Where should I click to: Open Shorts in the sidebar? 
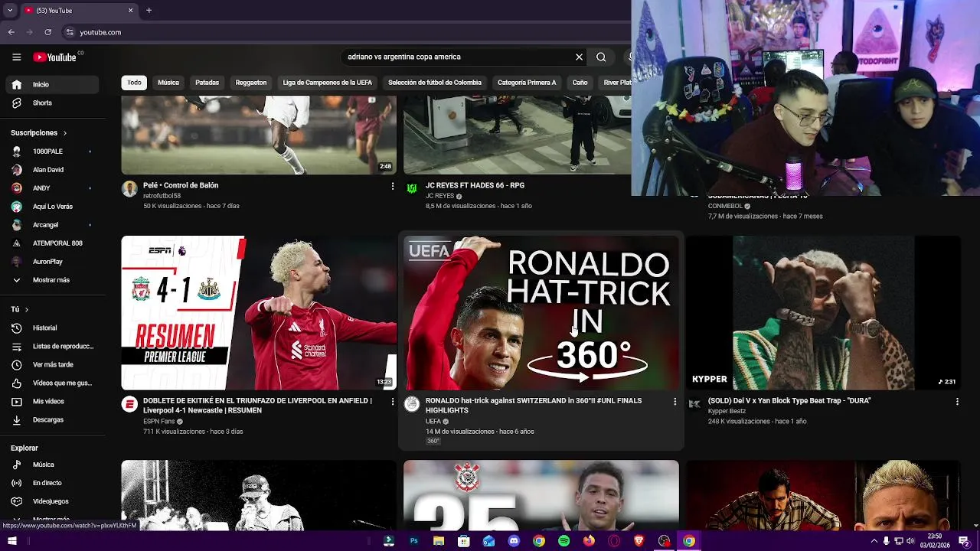(53, 103)
